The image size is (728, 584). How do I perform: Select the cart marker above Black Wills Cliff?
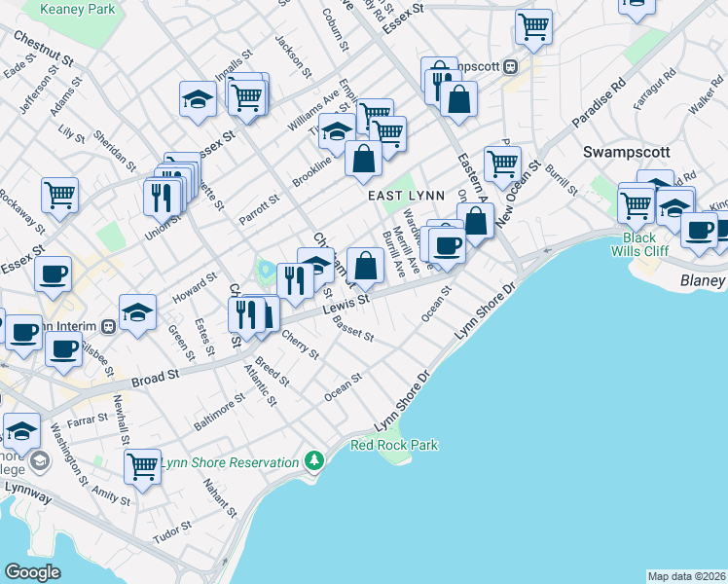pyautogui.click(x=637, y=207)
